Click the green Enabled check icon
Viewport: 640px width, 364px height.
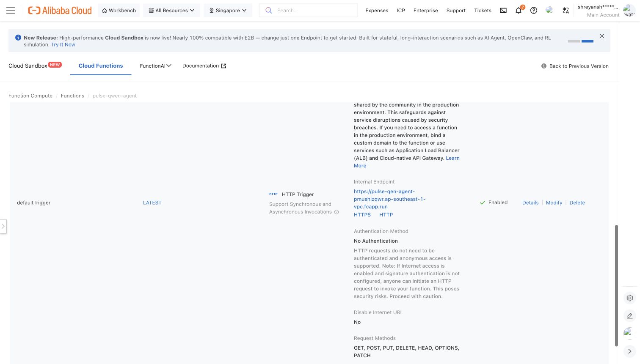click(482, 203)
